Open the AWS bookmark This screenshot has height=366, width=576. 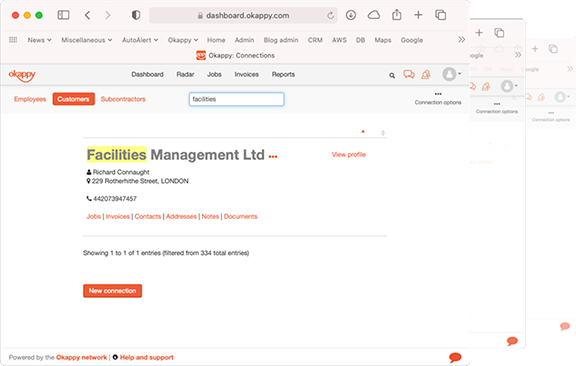point(339,40)
